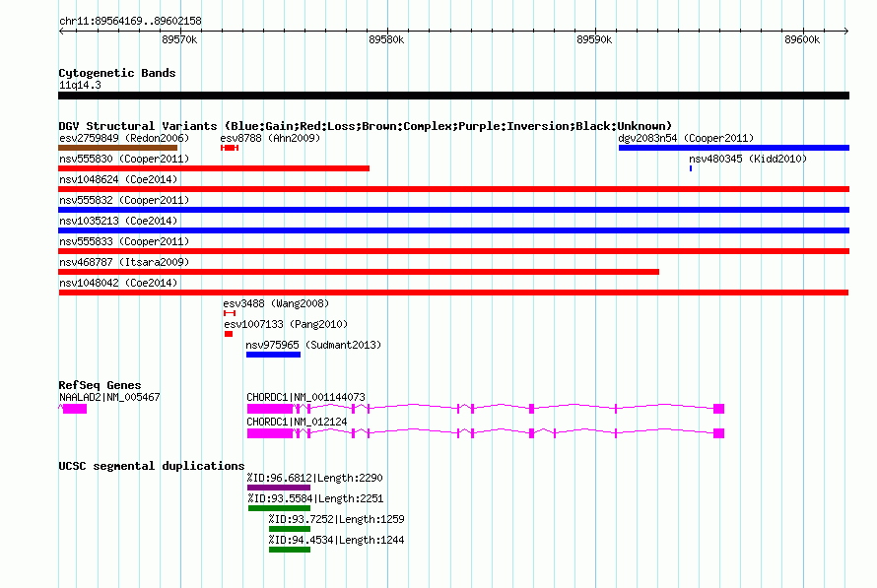Select the large exon of CHORDC1 NM_012124
The image size is (877, 588).
coord(270,433)
